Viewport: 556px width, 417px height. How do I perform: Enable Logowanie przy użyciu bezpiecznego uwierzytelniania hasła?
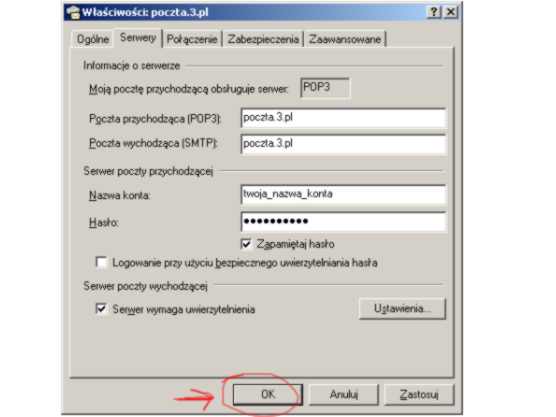click(x=101, y=263)
